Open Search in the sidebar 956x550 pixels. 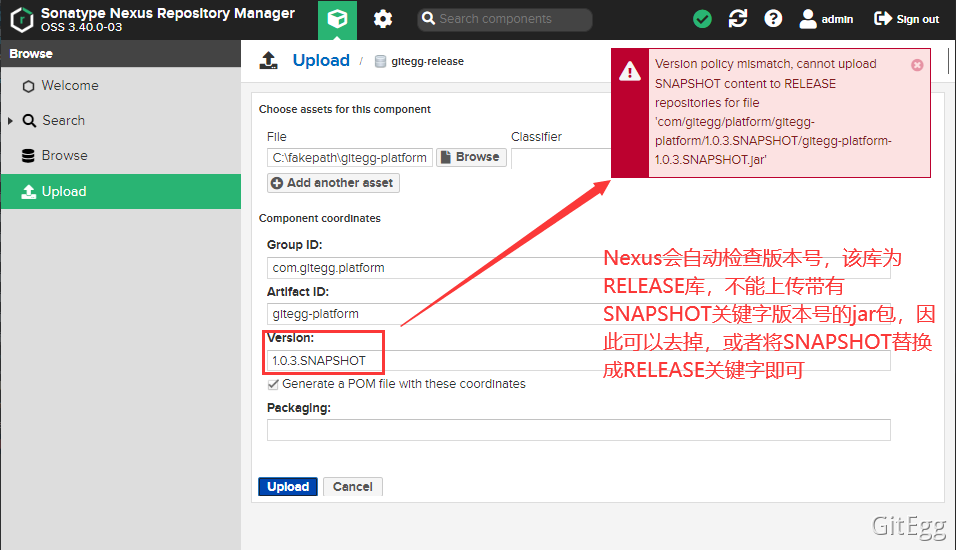click(x=121, y=121)
